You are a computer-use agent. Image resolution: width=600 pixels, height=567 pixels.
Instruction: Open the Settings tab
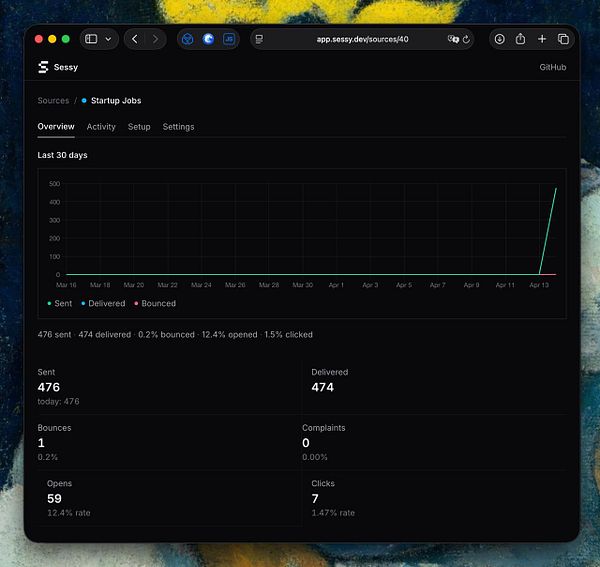tap(178, 127)
